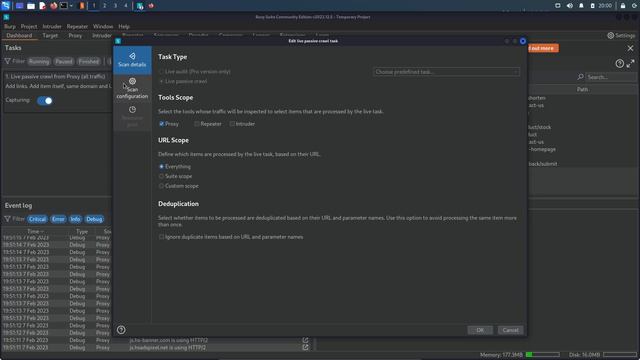Switch to workspace 2 in the panel
This screenshot has width=640, height=360.
104,6
